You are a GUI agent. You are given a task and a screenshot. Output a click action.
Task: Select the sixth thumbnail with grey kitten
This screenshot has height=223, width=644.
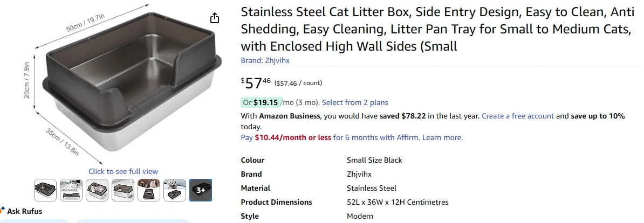point(175,190)
